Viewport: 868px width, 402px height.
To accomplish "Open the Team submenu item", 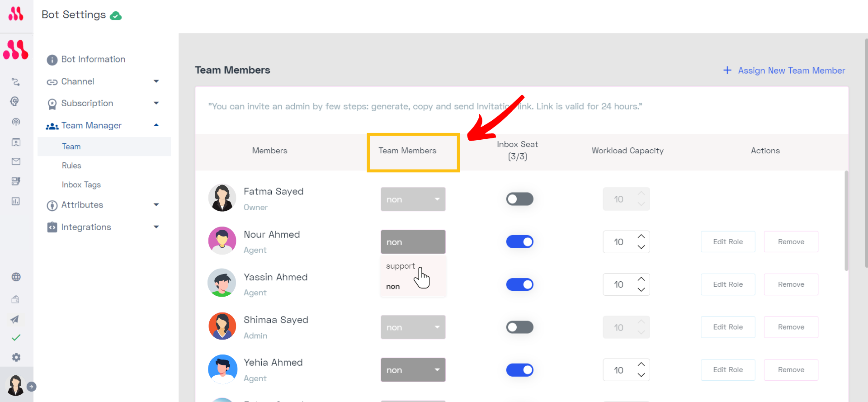I will click(104, 147).
